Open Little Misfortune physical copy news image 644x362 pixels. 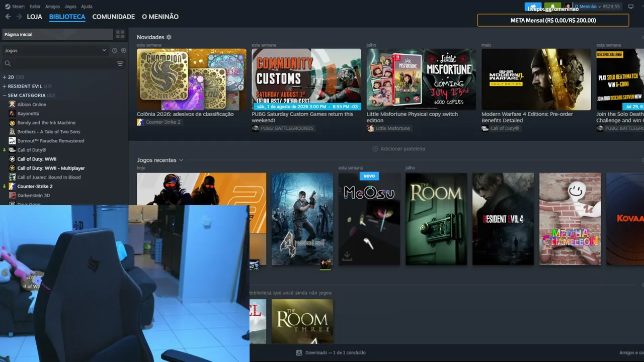click(421, 79)
